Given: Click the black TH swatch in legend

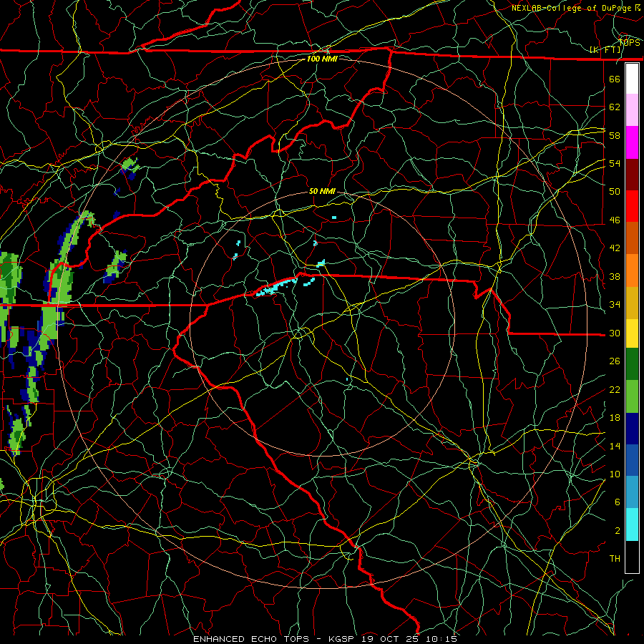Looking at the screenshot, I should [x=632, y=557].
